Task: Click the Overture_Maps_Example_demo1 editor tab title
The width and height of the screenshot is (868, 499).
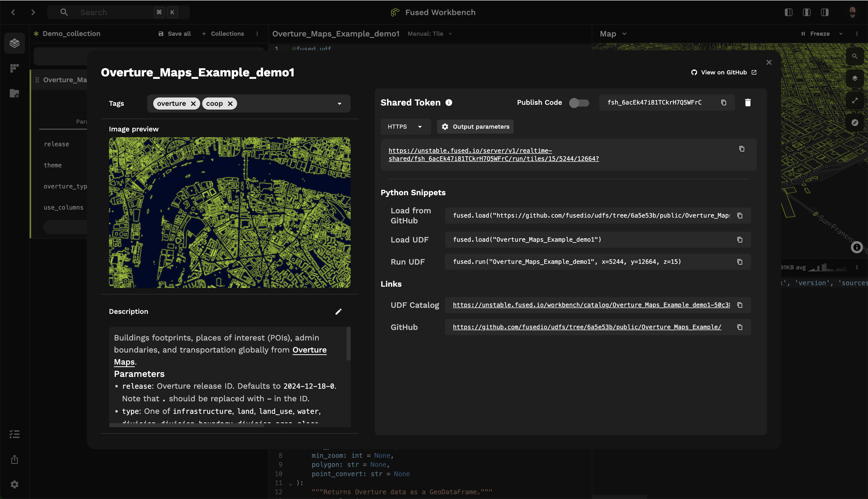Action: (x=336, y=34)
